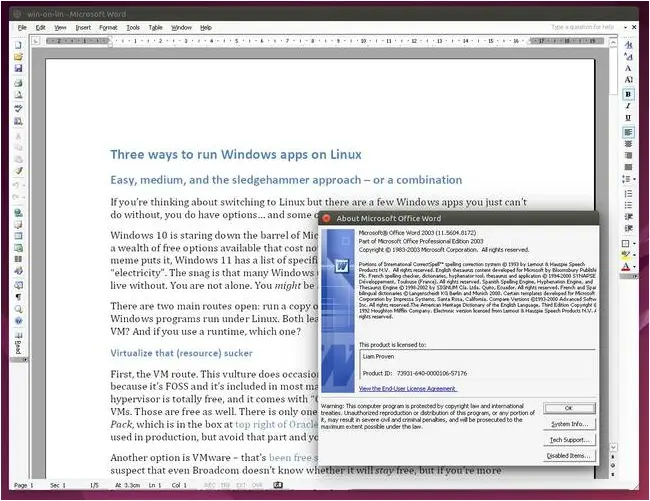The image size is (650, 501).
Task: Open the Insert menu
Action: [83, 27]
